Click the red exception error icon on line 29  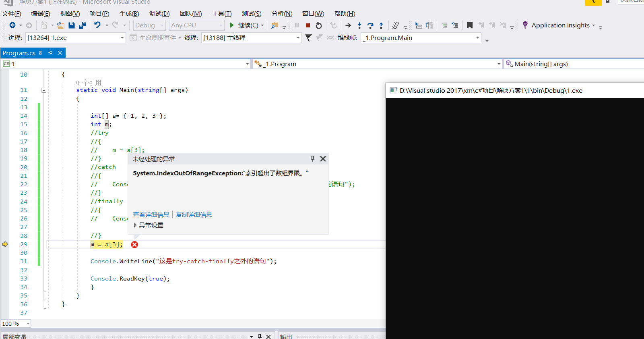[x=134, y=245]
